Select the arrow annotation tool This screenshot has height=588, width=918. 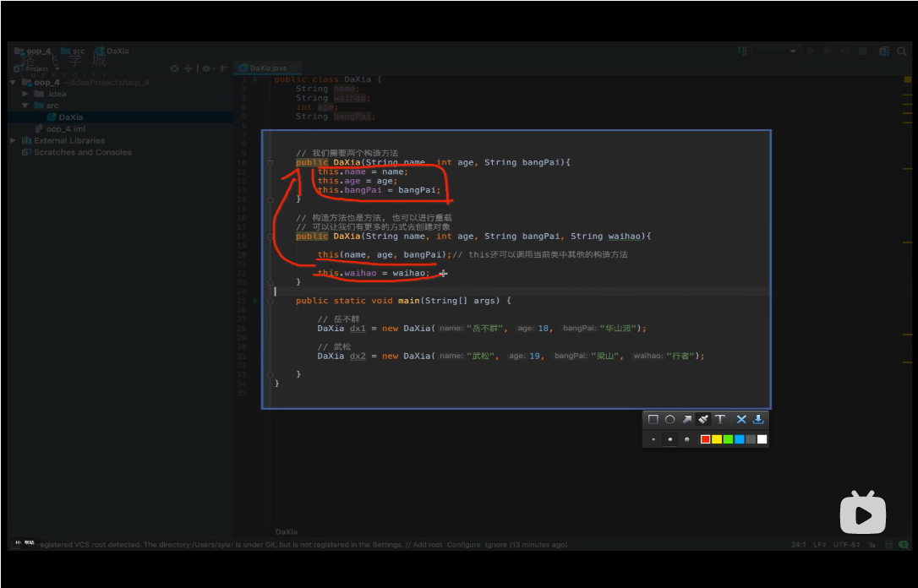tap(686, 419)
